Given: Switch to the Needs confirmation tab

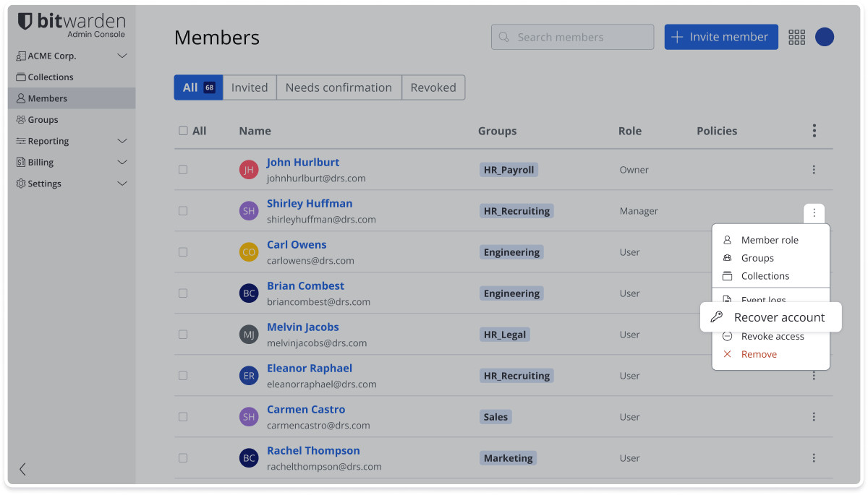Looking at the screenshot, I should 339,87.
